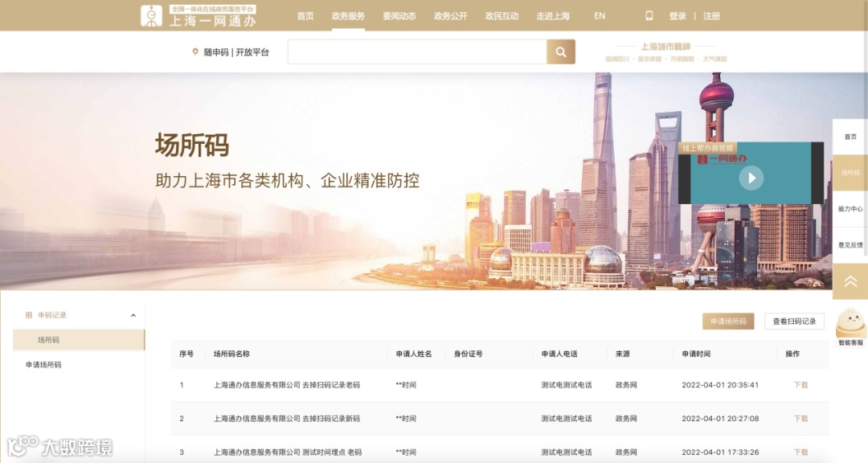The image size is (868, 463).
Task: Click the 登录 link
Action: click(x=678, y=16)
